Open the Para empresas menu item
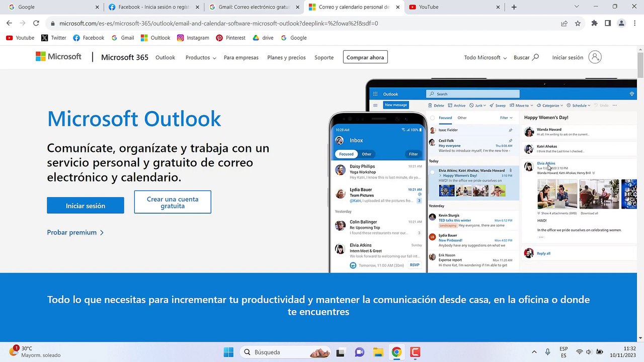 pos(241,57)
